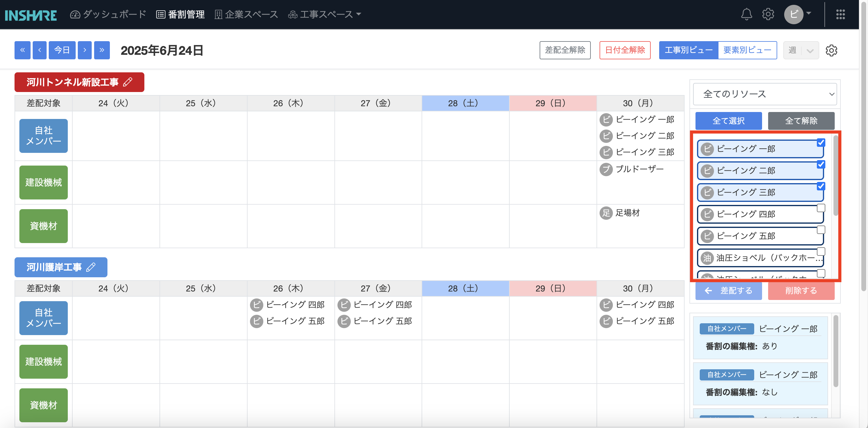Click 全て解除 button
The width and height of the screenshot is (868, 428).
click(801, 121)
